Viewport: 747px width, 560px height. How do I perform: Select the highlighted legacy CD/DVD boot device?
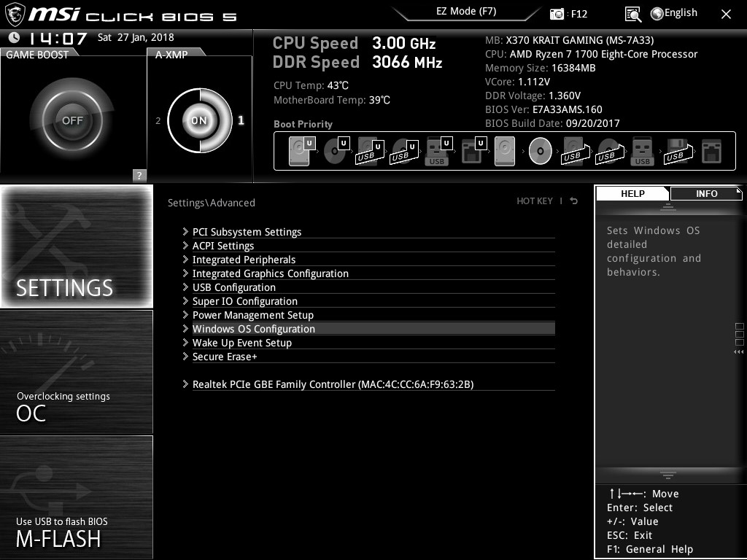pyautogui.click(x=541, y=151)
